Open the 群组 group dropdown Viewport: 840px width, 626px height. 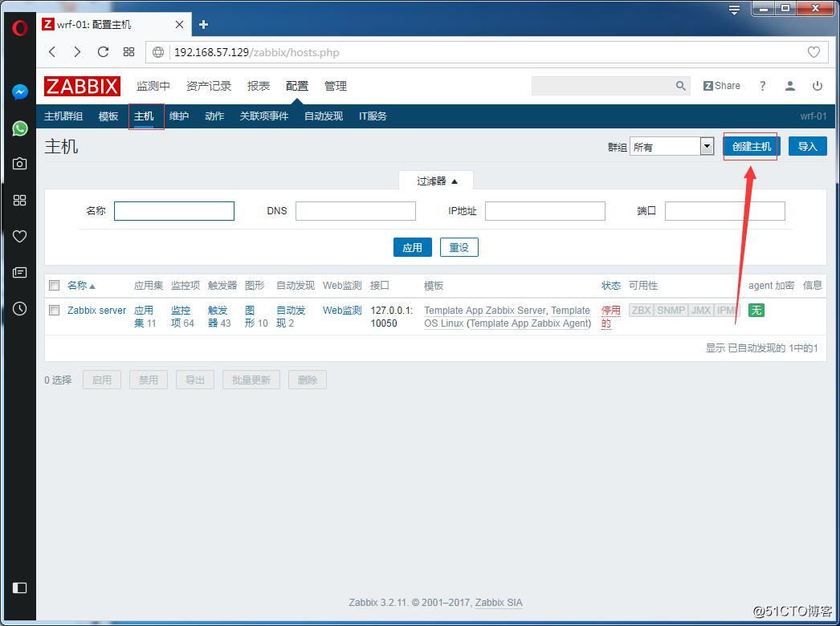click(672, 147)
